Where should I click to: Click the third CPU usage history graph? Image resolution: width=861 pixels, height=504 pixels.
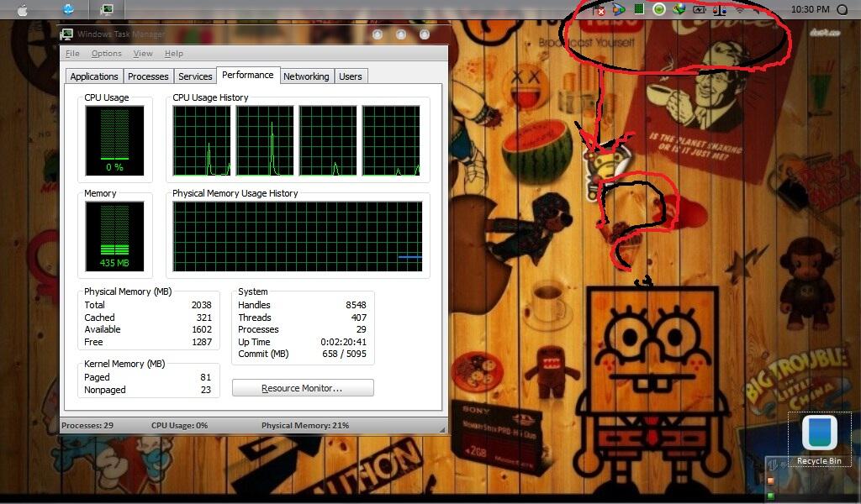(328, 141)
